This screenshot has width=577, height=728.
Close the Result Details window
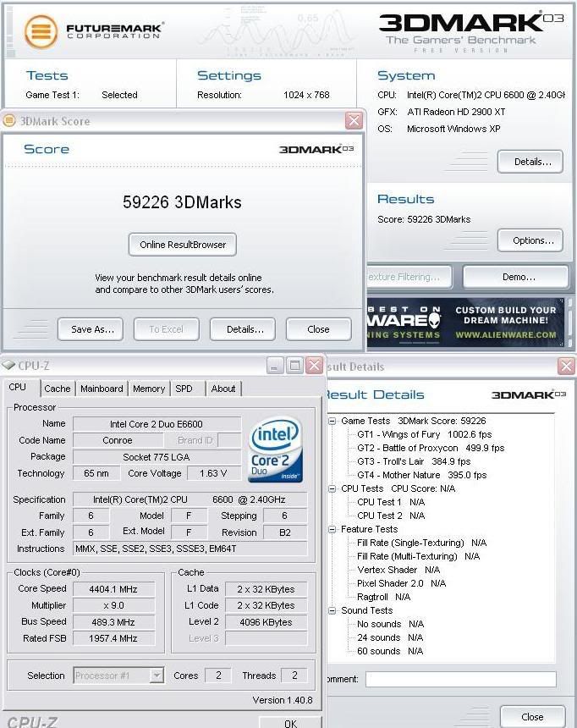click(566, 367)
